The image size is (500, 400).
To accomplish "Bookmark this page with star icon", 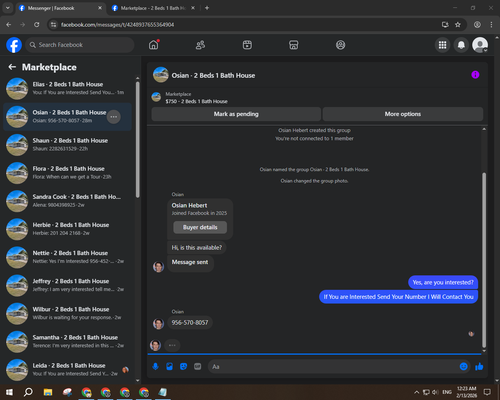I will [x=458, y=25].
